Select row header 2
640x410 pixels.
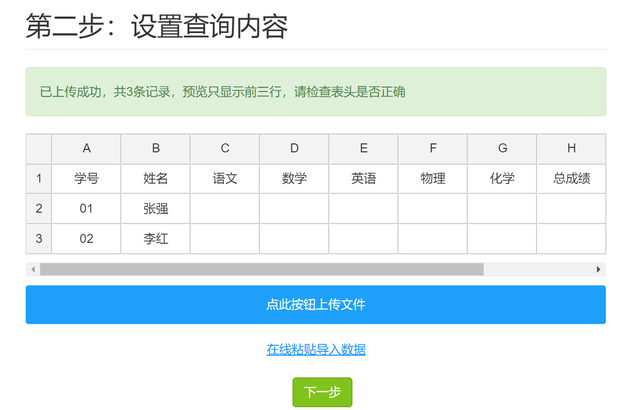click(x=39, y=208)
